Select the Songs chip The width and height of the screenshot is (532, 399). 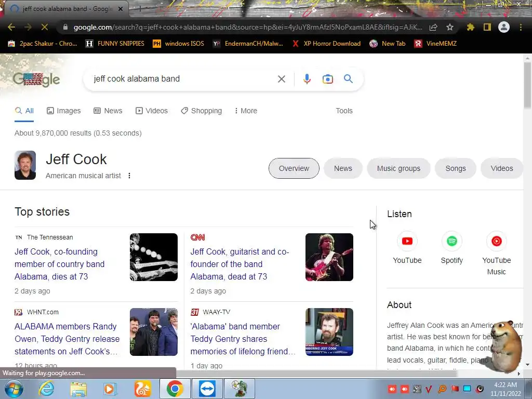[x=455, y=168]
